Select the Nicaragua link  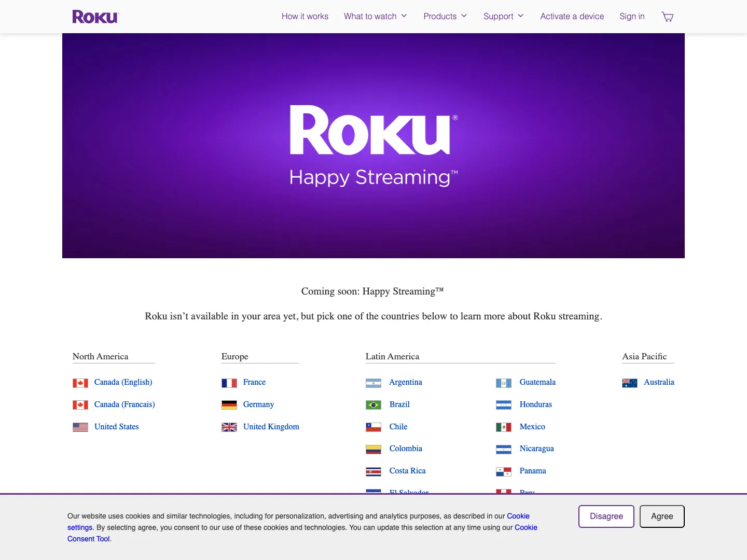click(537, 449)
